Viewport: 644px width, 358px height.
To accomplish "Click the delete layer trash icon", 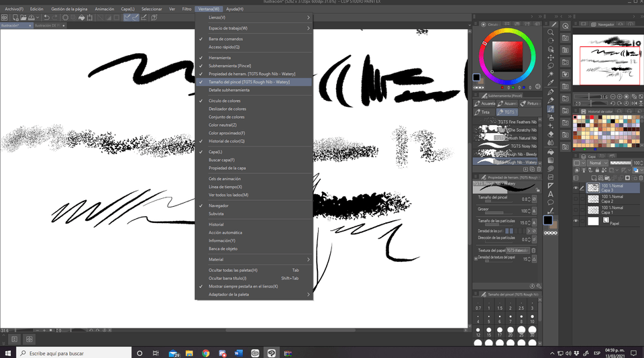I will (641, 178).
